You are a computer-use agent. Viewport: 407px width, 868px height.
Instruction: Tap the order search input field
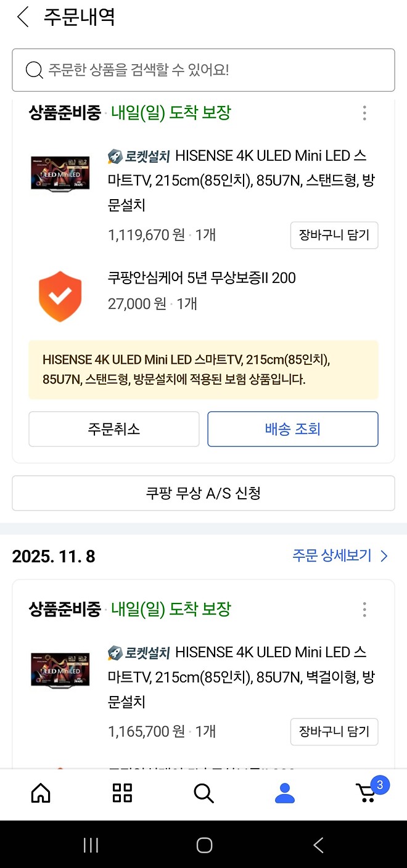click(203, 70)
